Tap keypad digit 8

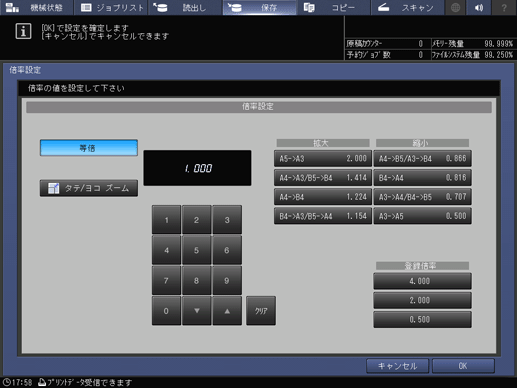pos(196,280)
